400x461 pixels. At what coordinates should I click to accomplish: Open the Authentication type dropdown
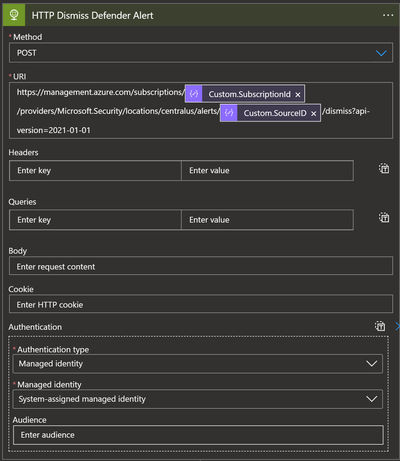coord(198,364)
